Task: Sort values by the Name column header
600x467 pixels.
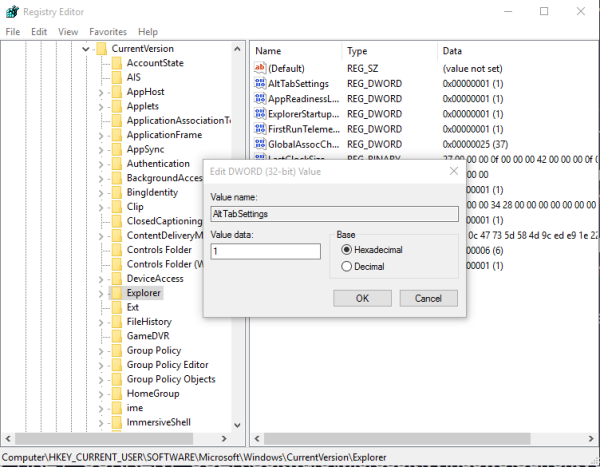Action: [x=296, y=51]
